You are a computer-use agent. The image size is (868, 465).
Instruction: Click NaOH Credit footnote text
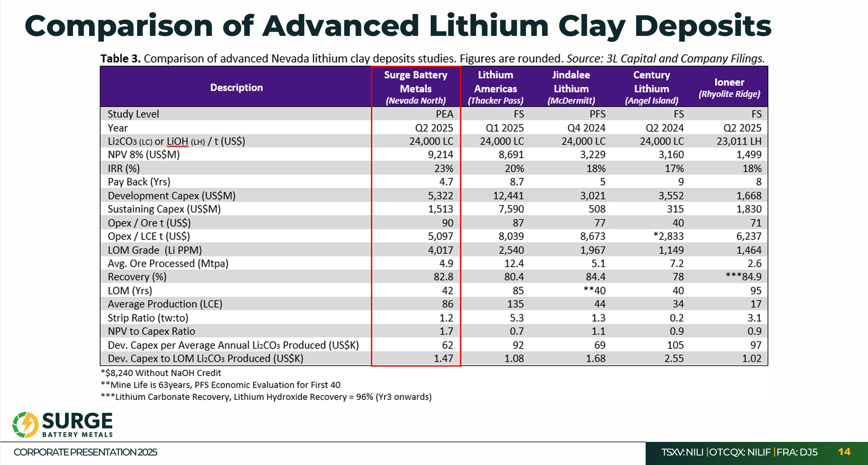[161, 373]
